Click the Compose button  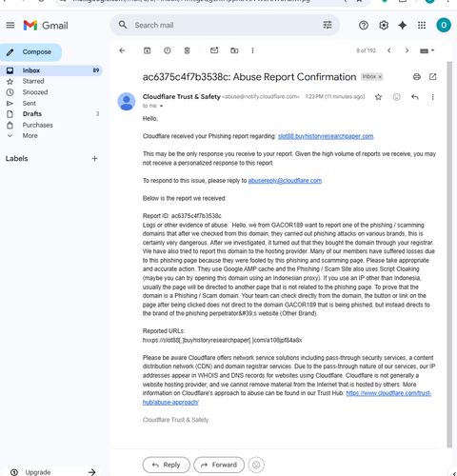click(31, 52)
